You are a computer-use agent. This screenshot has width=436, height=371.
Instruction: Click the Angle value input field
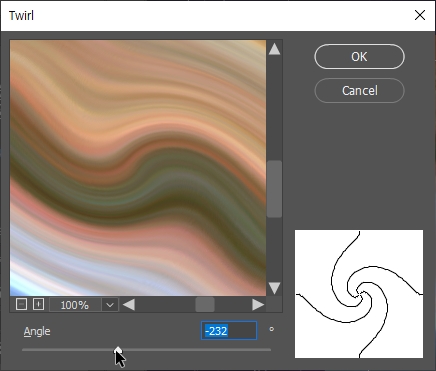tap(229, 331)
